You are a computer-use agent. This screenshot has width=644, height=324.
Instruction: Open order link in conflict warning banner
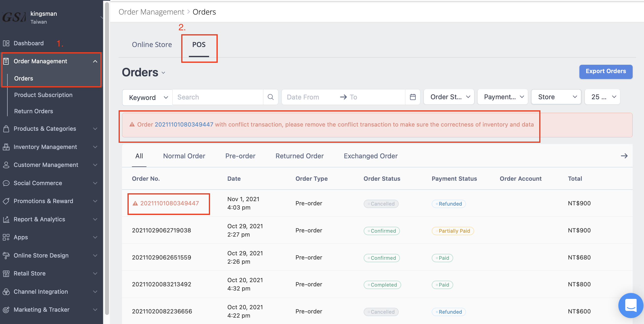(184, 124)
